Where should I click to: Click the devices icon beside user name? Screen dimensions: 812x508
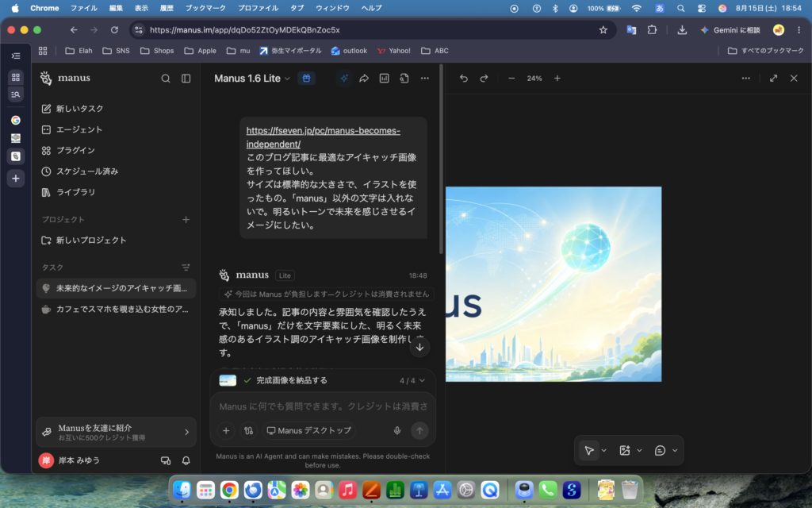tap(166, 460)
